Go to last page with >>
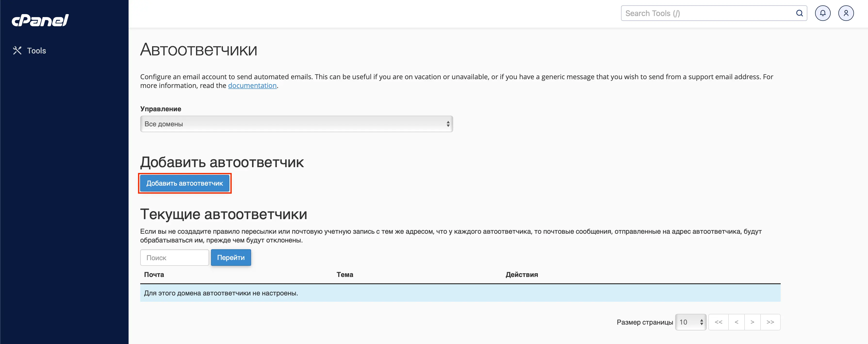The width and height of the screenshot is (868, 344). click(x=770, y=322)
